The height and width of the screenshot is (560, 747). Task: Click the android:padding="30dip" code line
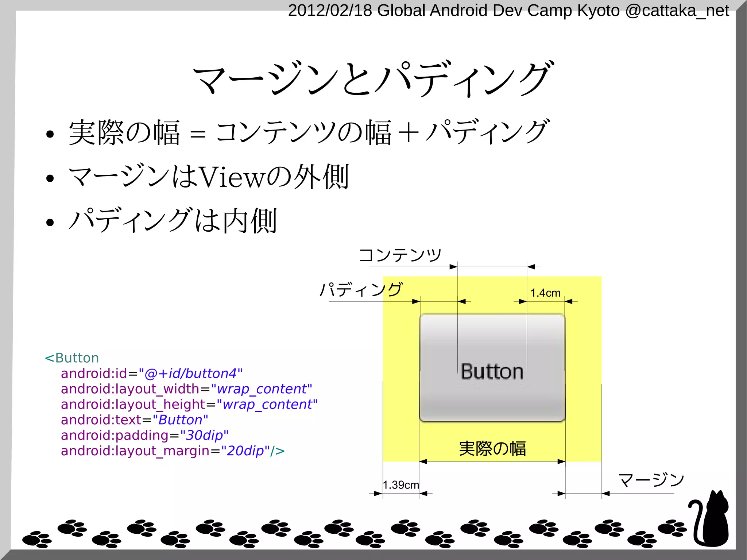point(145,436)
